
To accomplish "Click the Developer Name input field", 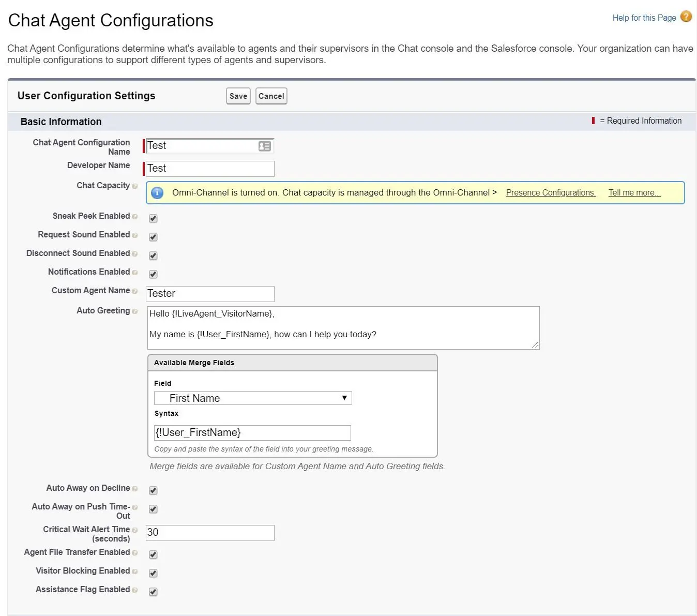I will [210, 169].
